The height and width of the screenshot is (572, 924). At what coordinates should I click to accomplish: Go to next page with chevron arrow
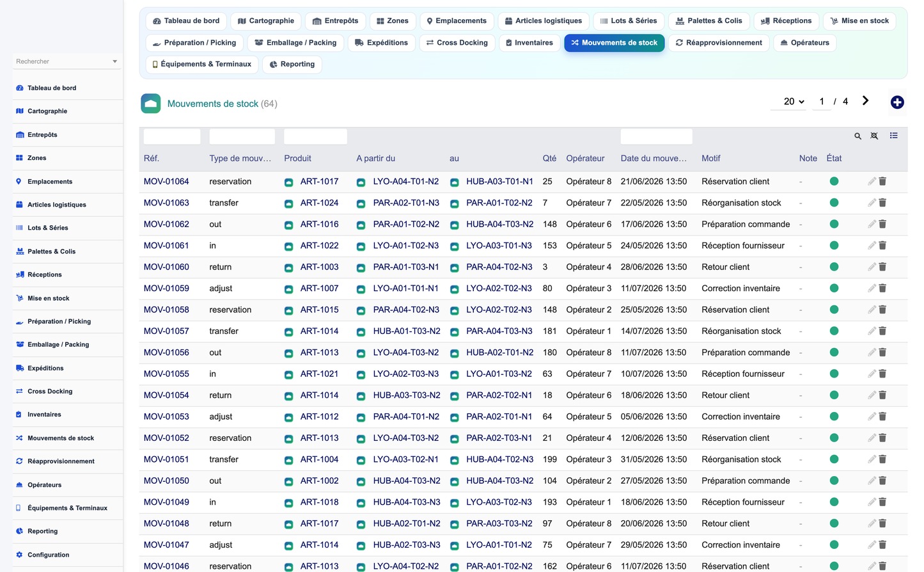pos(865,101)
